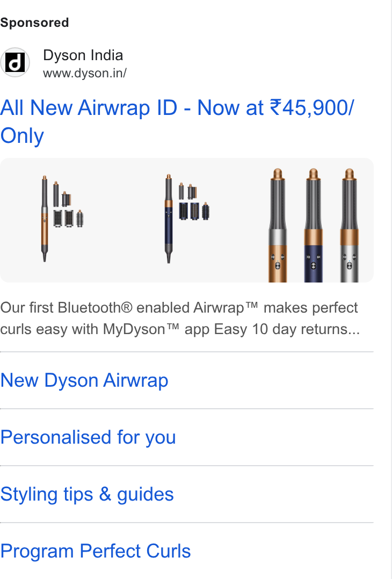This screenshot has height=579, width=392.
Task: Choose the rightmost barrel with silver handle
Action: click(349, 225)
